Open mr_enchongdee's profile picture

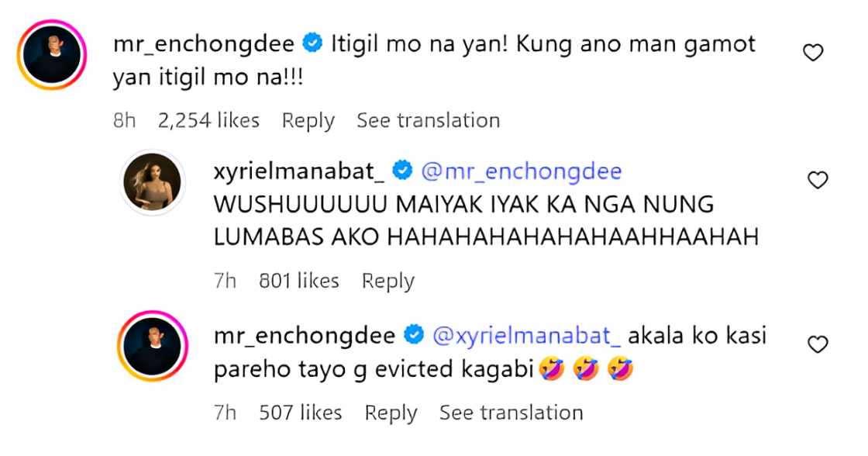pyautogui.click(x=53, y=53)
